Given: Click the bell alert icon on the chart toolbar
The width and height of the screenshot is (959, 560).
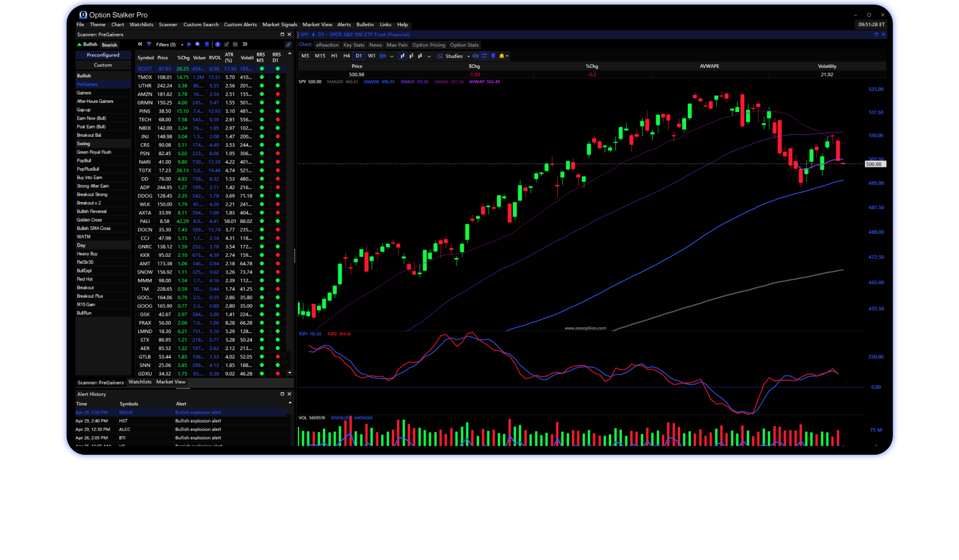Looking at the screenshot, I should pyautogui.click(x=501, y=56).
